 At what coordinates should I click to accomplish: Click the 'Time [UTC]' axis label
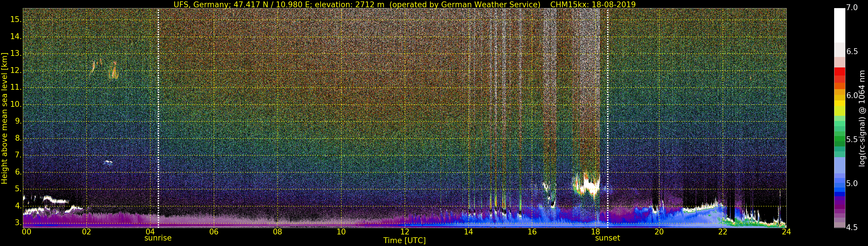[404, 240]
